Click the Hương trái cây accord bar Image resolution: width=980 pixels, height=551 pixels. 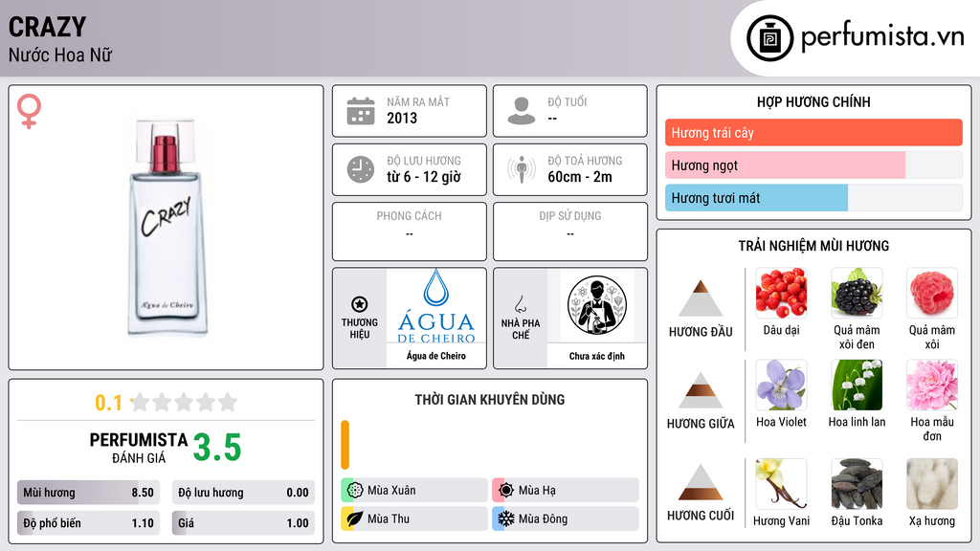pos(813,132)
